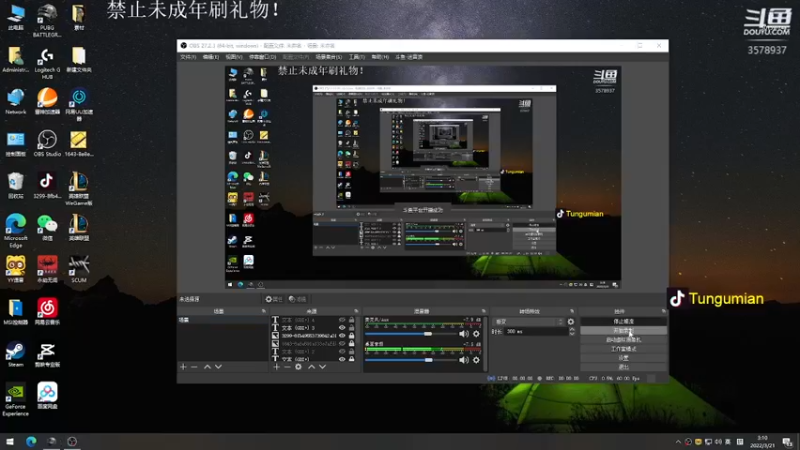Open the View menu in OBS
The image size is (800, 450).
click(x=234, y=57)
